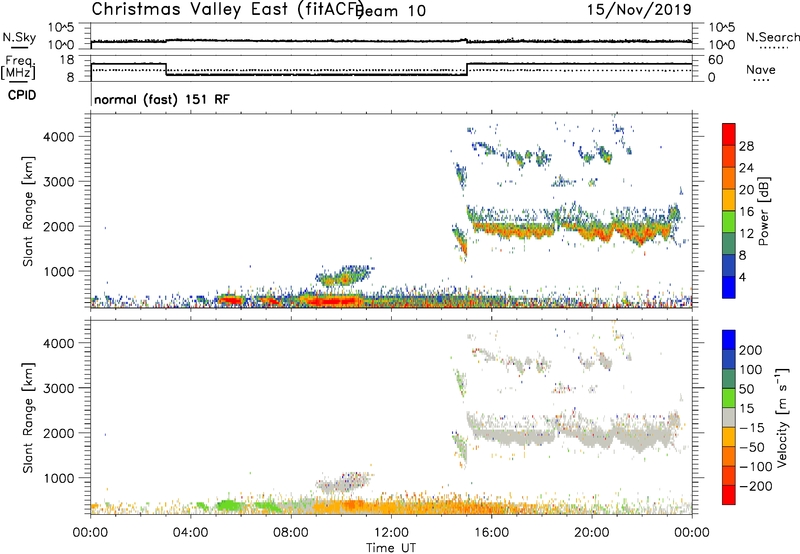Viewport: 800px width, 554px height.
Task: Click the 20:00 time tick label
Action: [x=591, y=533]
